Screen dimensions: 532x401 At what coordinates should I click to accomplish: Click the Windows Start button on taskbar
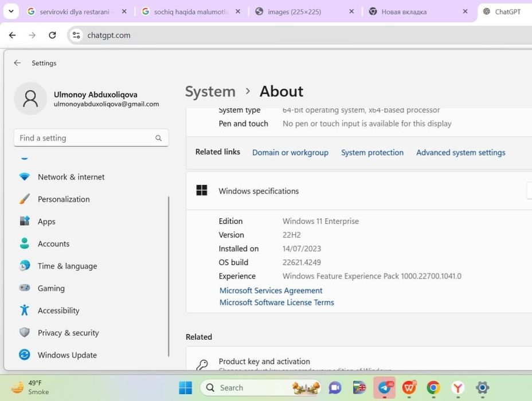(x=185, y=388)
